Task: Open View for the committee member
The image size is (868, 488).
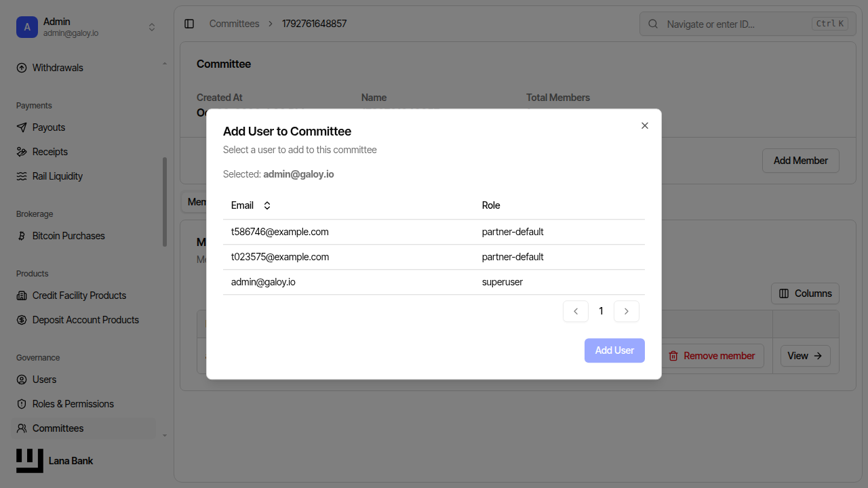Action: point(806,356)
